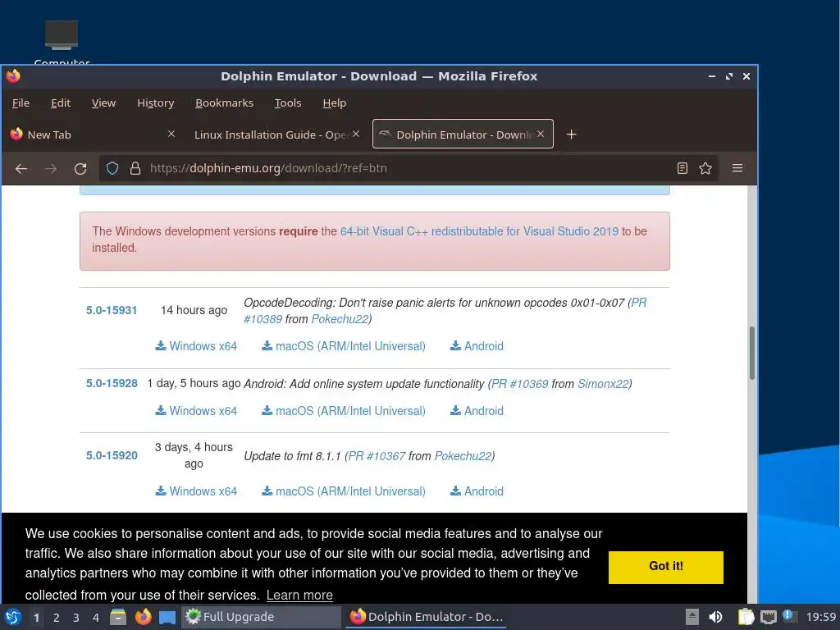Go back with the browser back arrow
This screenshot has width=840, height=630.
click(21, 169)
